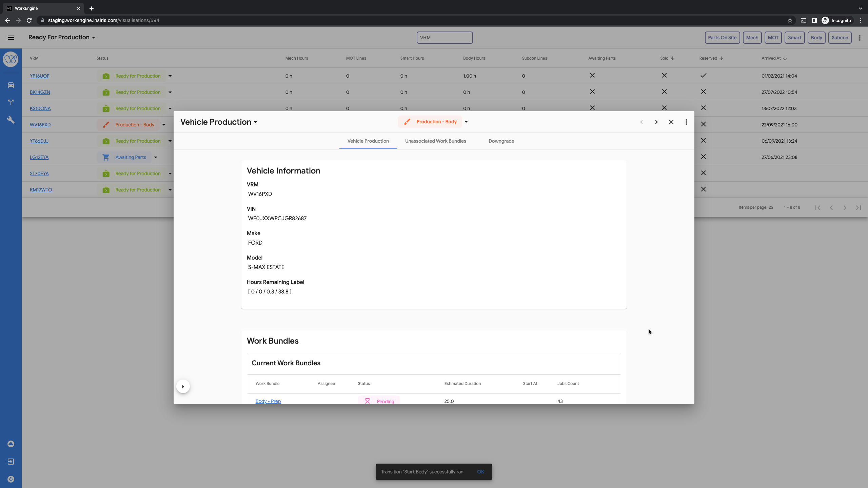Toggle the Subcon filter chip
The height and width of the screenshot is (488, 868).
(840, 38)
